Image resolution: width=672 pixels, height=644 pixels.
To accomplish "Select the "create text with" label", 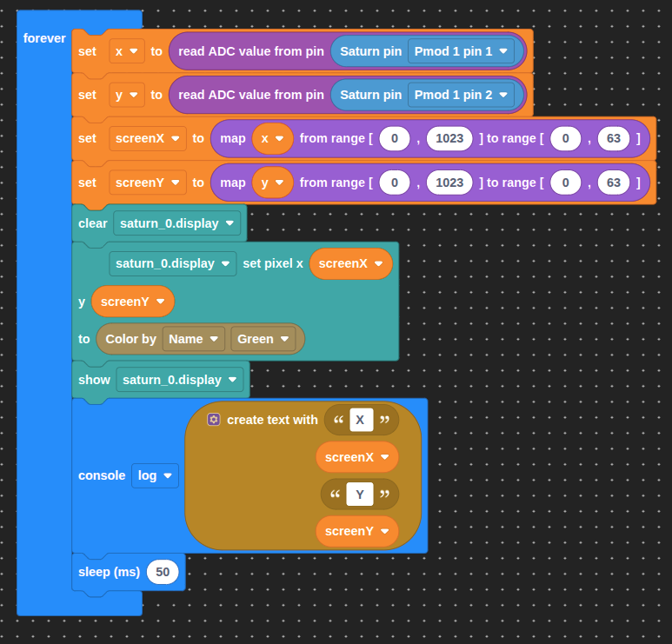I will [272, 420].
